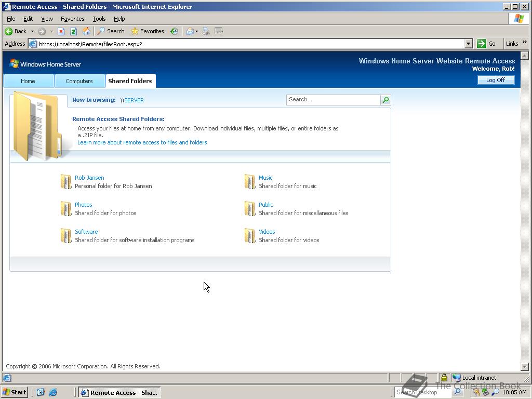The image size is (532, 399).
Task: Open the Edit menu
Action: [28, 19]
